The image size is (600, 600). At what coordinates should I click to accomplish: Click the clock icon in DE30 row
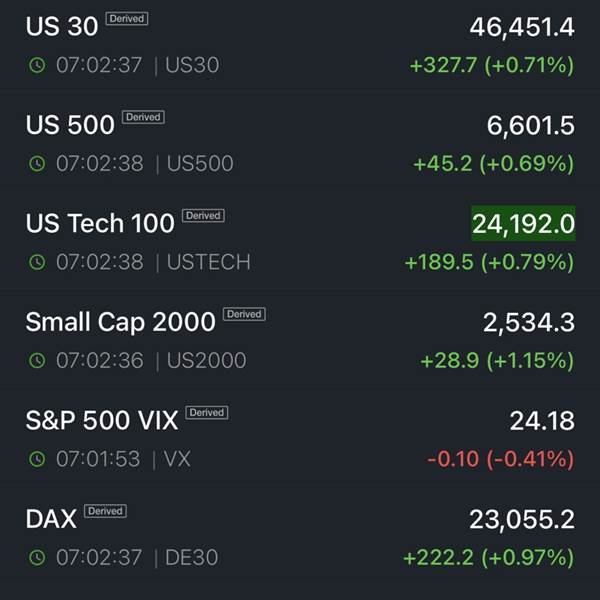(x=37, y=557)
